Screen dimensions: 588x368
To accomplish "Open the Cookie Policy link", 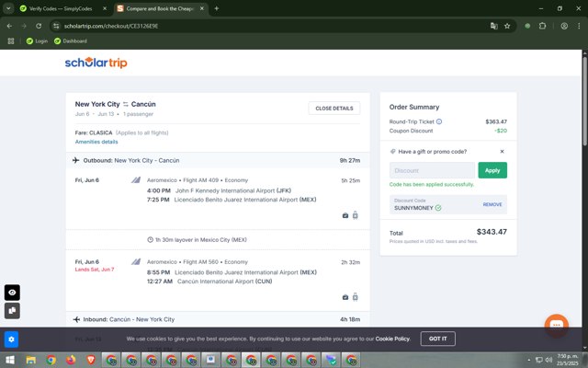I will point(392,339).
